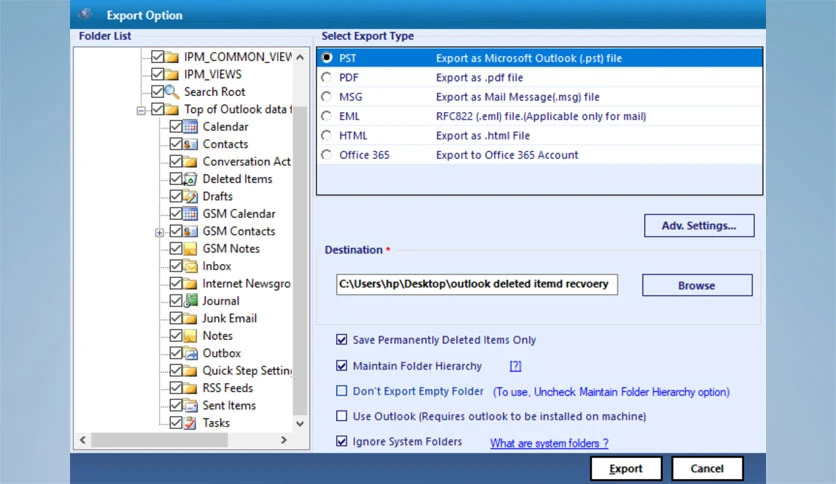Open the Maintain Folder Hierarchy help link

(x=515, y=366)
